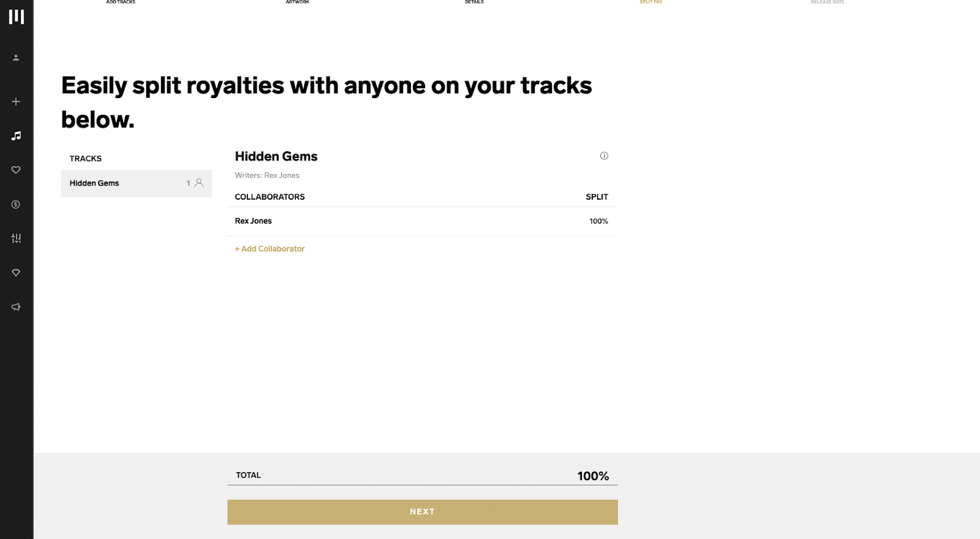
Task: Select the Rex Jones collaborator row
Action: point(421,221)
